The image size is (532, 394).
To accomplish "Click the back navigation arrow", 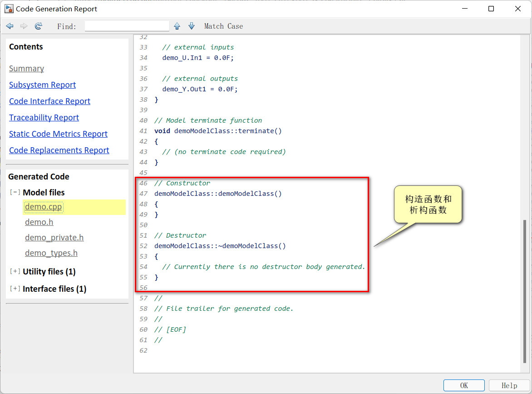I will click(x=10, y=26).
